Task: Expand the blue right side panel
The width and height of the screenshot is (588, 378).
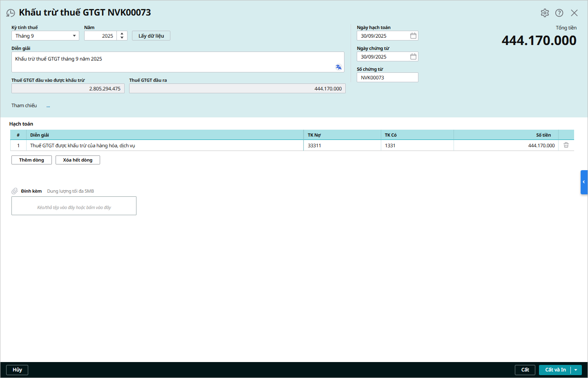Action: coord(584,182)
